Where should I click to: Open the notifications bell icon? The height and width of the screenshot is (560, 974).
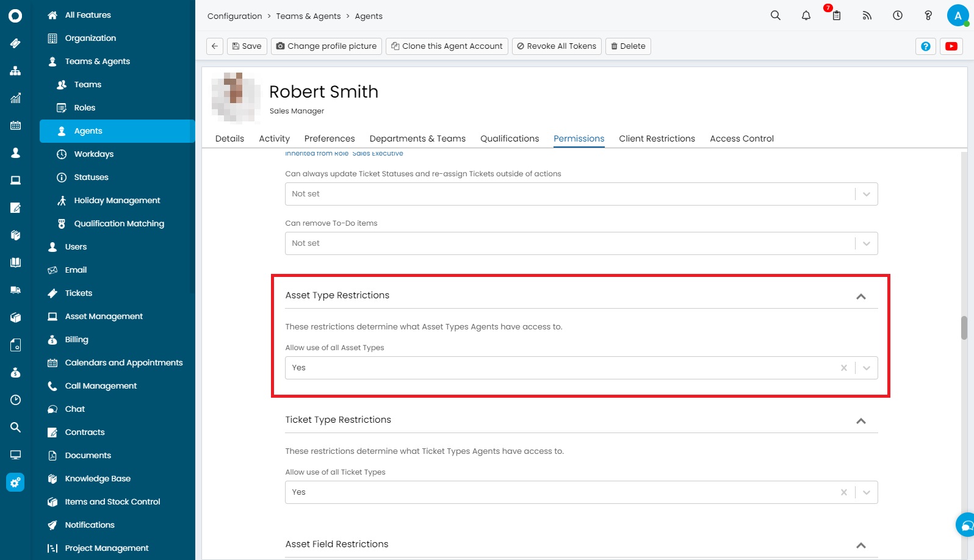coord(806,16)
